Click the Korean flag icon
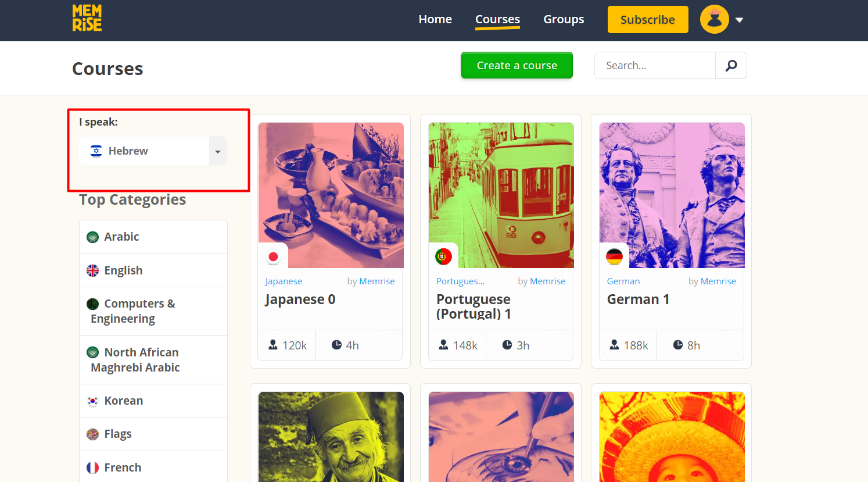This screenshot has width=868, height=482. point(92,401)
